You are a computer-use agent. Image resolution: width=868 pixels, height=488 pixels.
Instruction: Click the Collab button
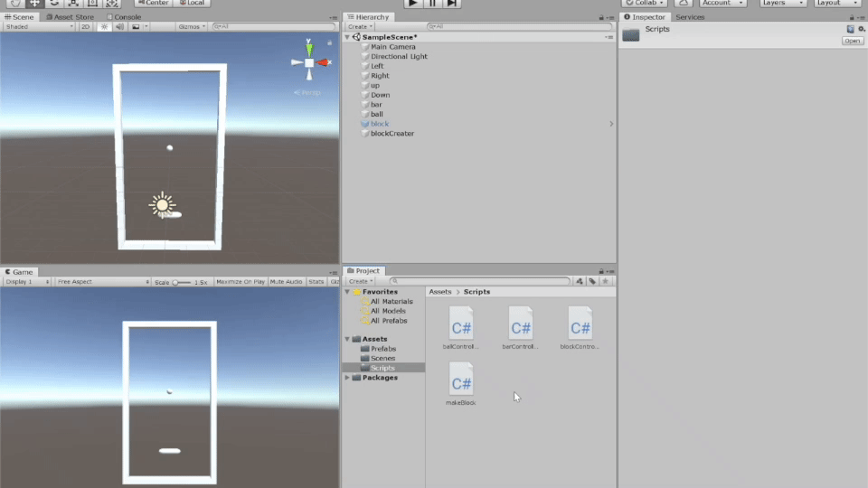(645, 4)
